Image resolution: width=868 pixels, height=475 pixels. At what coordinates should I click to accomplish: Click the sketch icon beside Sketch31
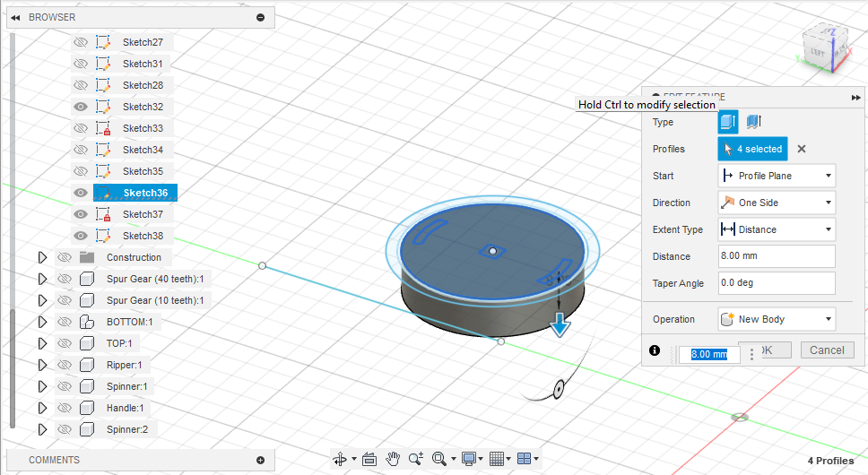pyautogui.click(x=103, y=64)
